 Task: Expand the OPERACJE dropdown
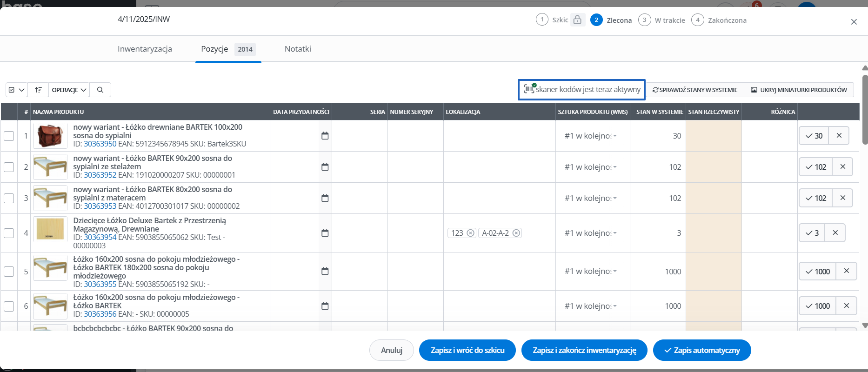tap(69, 90)
